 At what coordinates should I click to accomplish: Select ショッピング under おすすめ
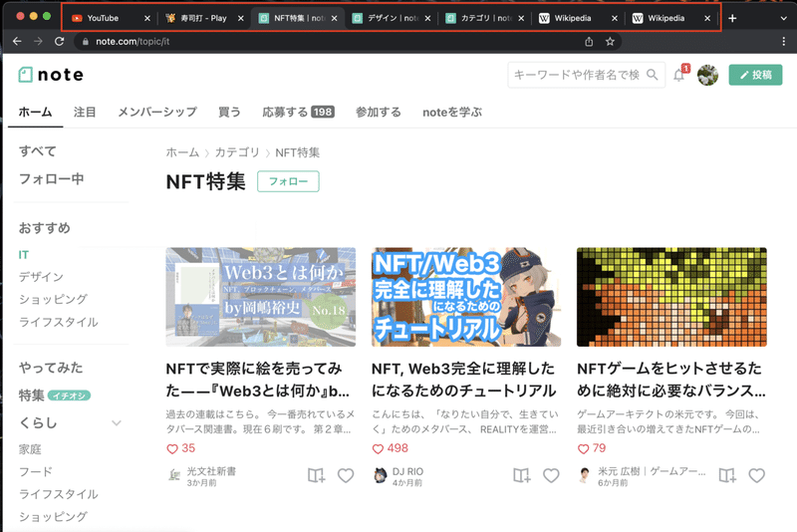(x=53, y=299)
